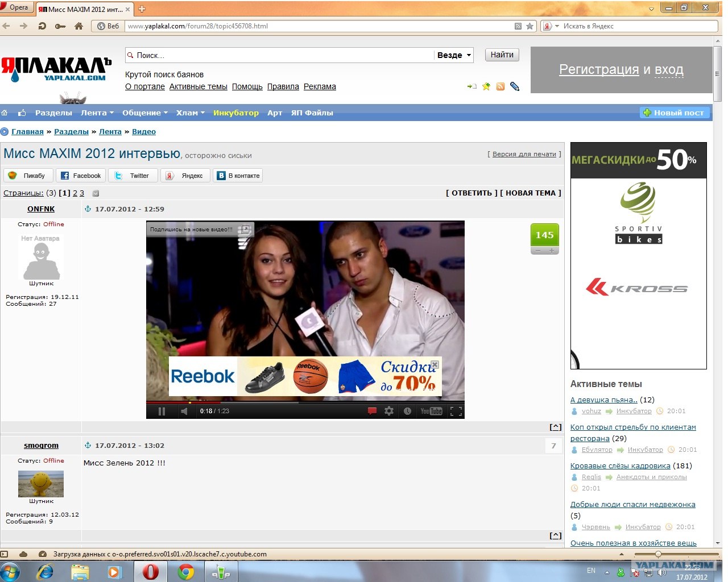Bookmark page with star icon in address bar
Image resolution: width=728 pixels, height=582 pixels.
(530, 26)
